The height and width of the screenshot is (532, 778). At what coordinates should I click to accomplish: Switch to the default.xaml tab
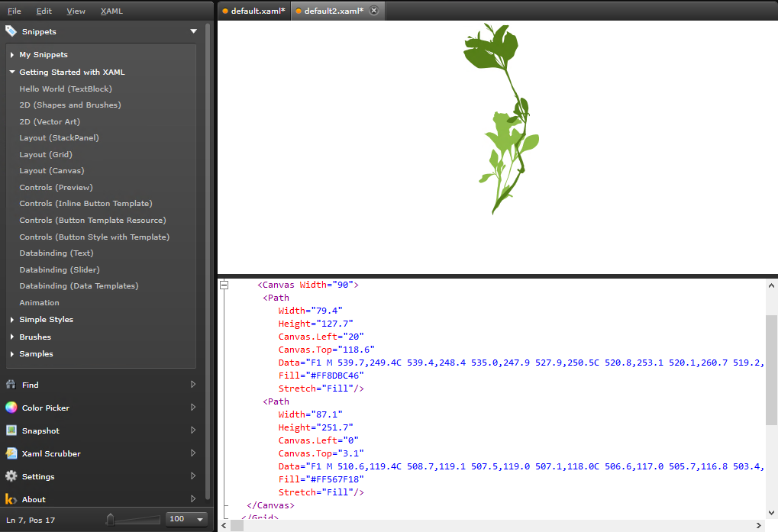[254, 11]
